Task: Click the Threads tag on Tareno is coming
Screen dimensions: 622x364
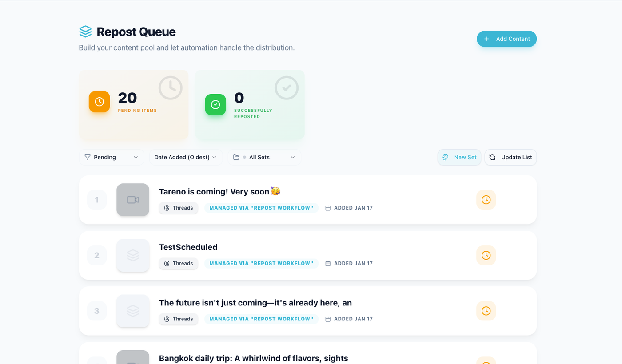Action: [179, 208]
